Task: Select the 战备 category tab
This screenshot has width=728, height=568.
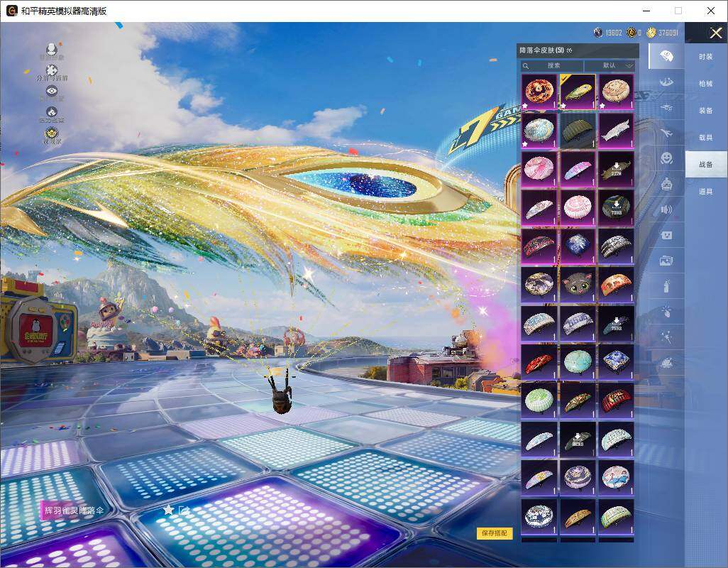Action: (706, 165)
